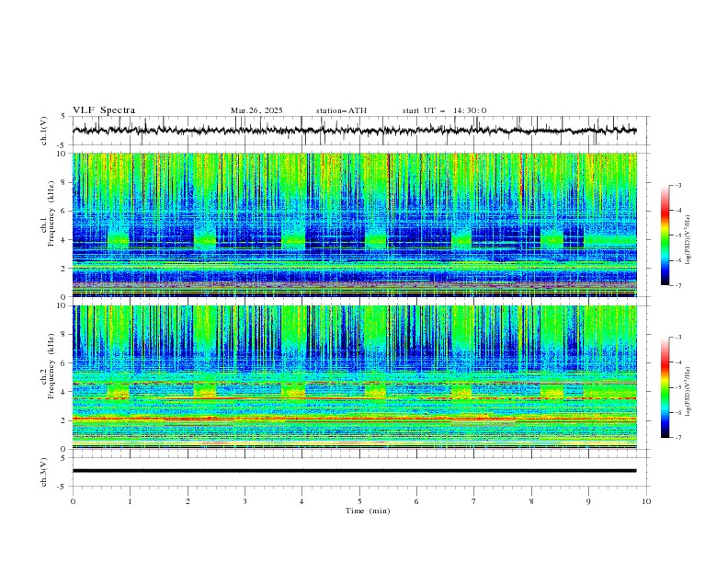Image resolution: width=728 pixels, height=563 pixels.
Task: Click time axis tick label "8"
Action: pyautogui.click(x=531, y=501)
